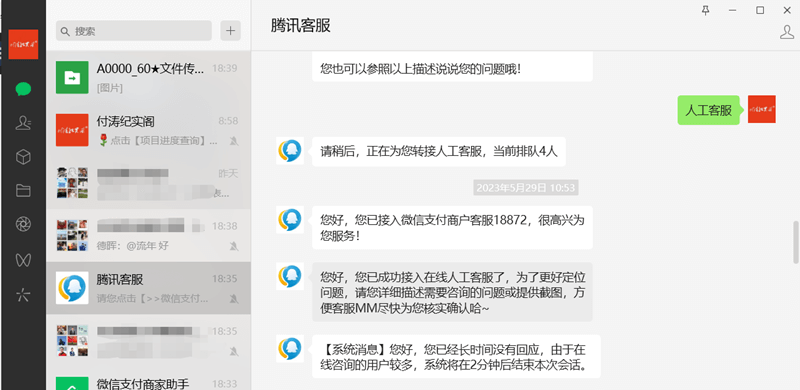Click the muted bell icon on 付涛纪实阁 row
800x390 pixels.
234,140
